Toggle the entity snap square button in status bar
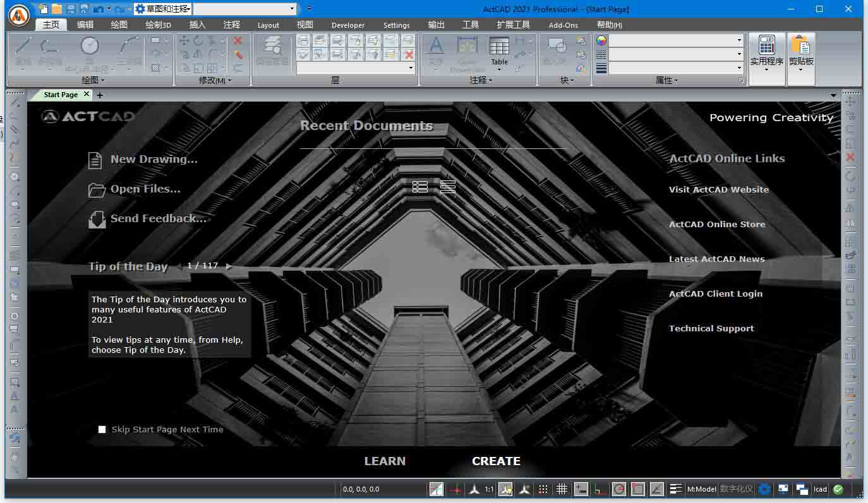This screenshot has height=503, width=868. (638, 489)
